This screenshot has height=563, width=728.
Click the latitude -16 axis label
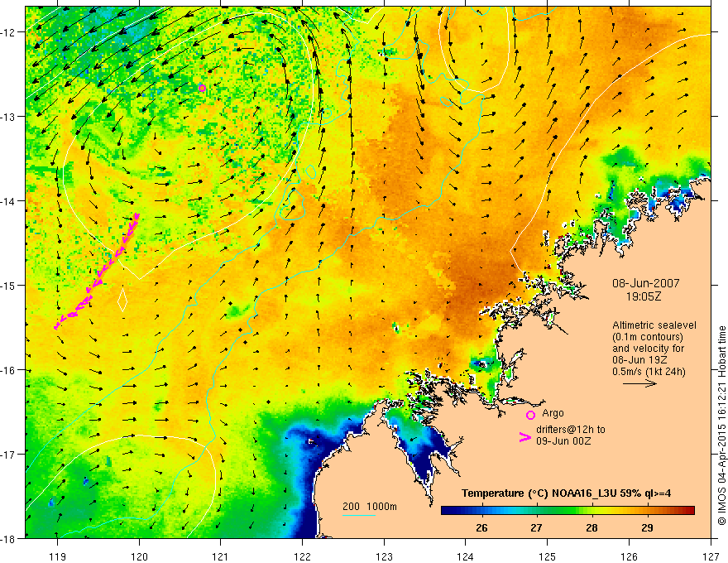click(x=9, y=370)
